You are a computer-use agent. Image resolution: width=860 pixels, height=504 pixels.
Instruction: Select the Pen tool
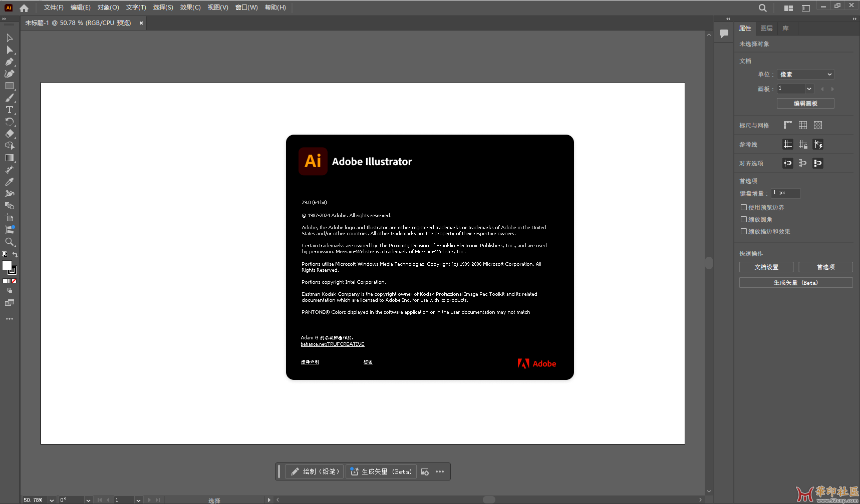10,62
